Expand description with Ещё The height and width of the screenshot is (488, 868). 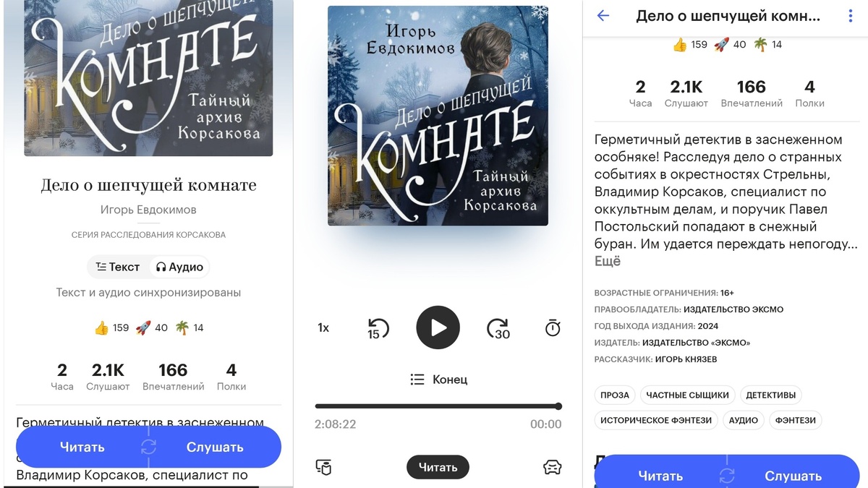click(x=608, y=261)
